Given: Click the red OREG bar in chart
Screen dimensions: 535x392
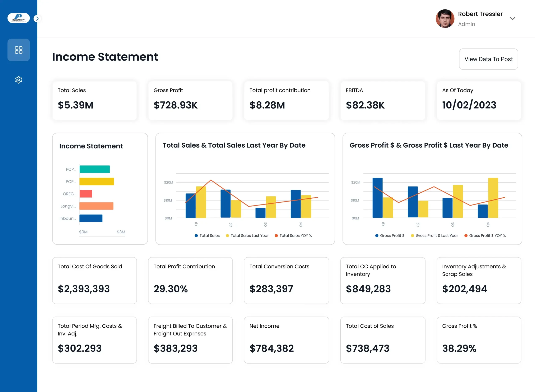Looking at the screenshot, I should point(86,194).
